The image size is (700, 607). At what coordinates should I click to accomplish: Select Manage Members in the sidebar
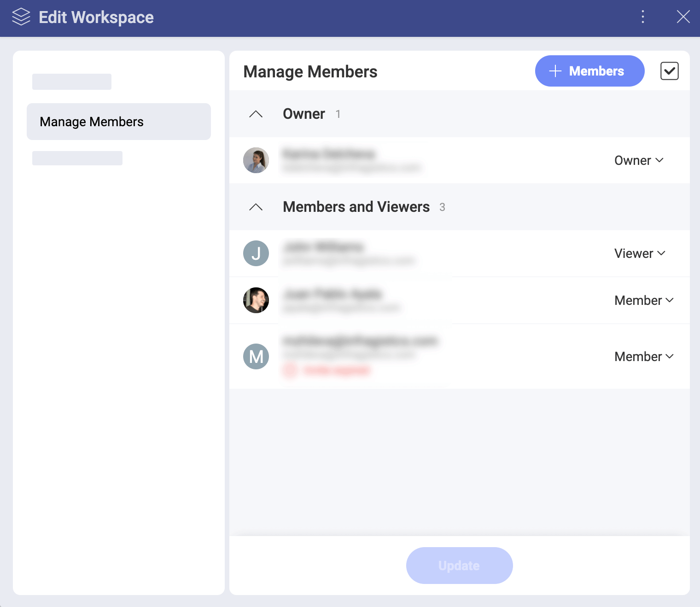pos(119,122)
